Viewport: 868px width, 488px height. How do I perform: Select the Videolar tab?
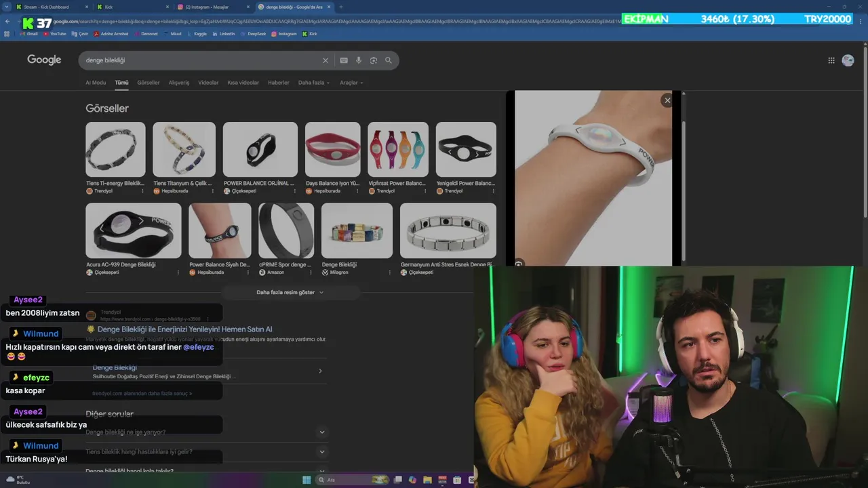tap(208, 83)
